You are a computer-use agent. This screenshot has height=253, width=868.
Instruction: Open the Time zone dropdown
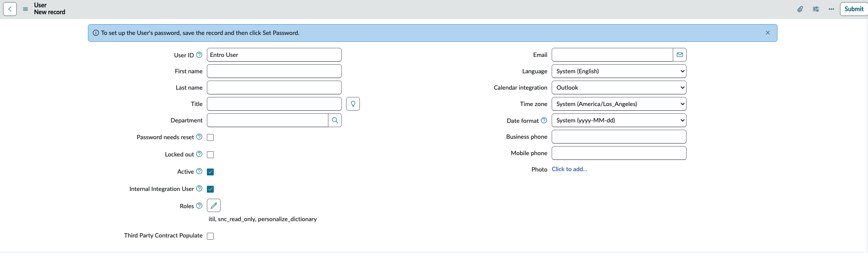pos(619,104)
